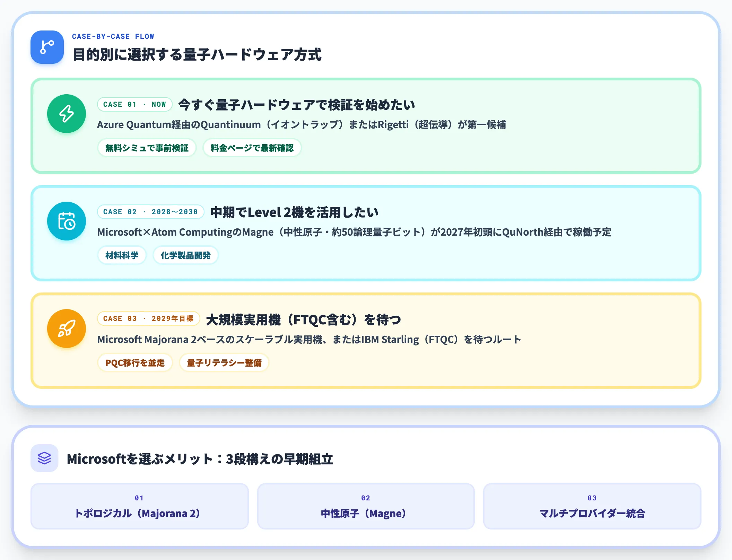The height and width of the screenshot is (560, 732).
Task: Click the Microsoft×Atom ComputingのMagne description line
Action: (x=354, y=232)
